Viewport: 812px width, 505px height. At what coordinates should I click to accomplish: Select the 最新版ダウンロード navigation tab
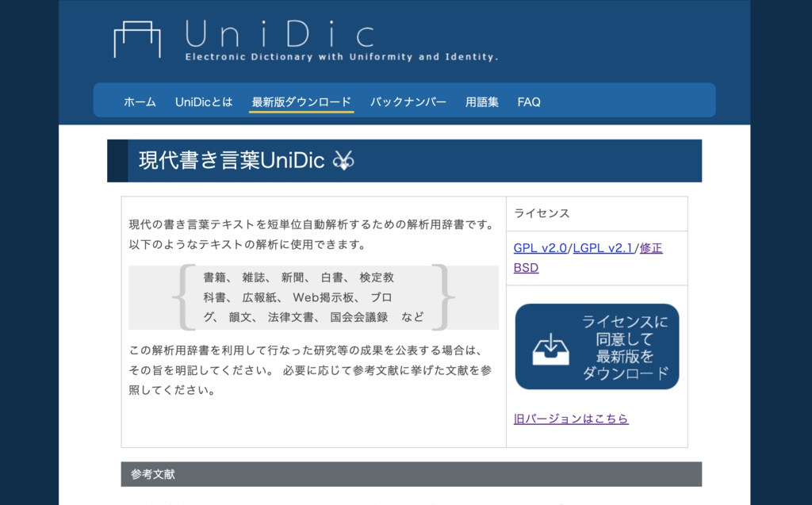point(301,102)
